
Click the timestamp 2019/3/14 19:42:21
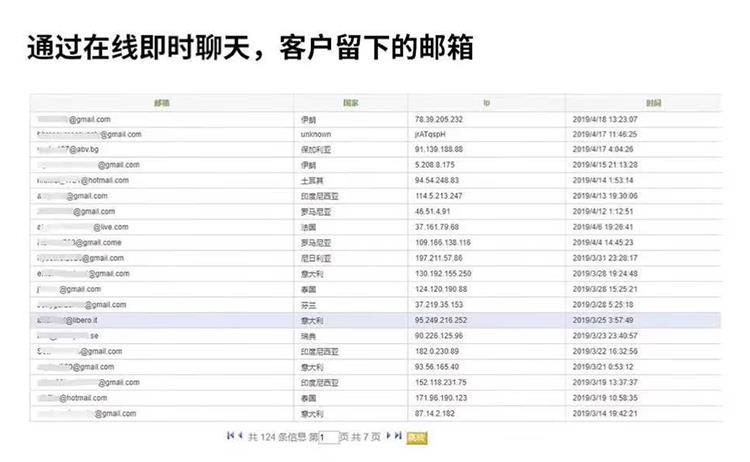612,413
